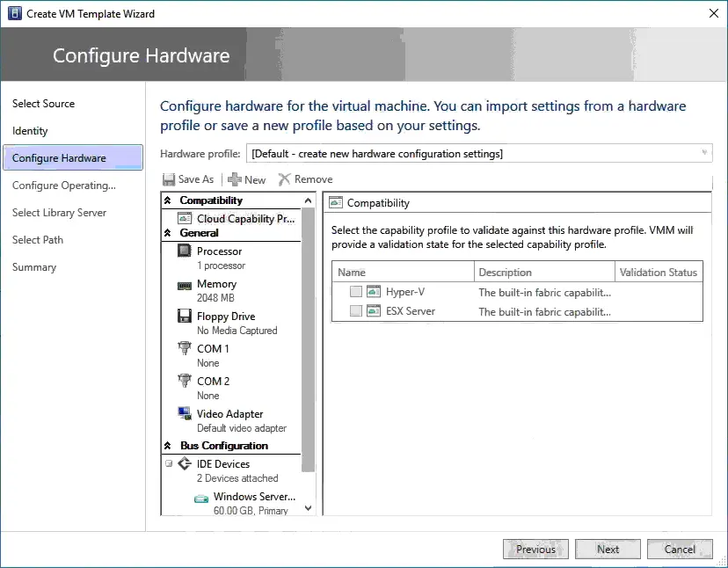Select the Windows Server hard disk icon
The image size is (728, 568).
(x=201, y=498)
